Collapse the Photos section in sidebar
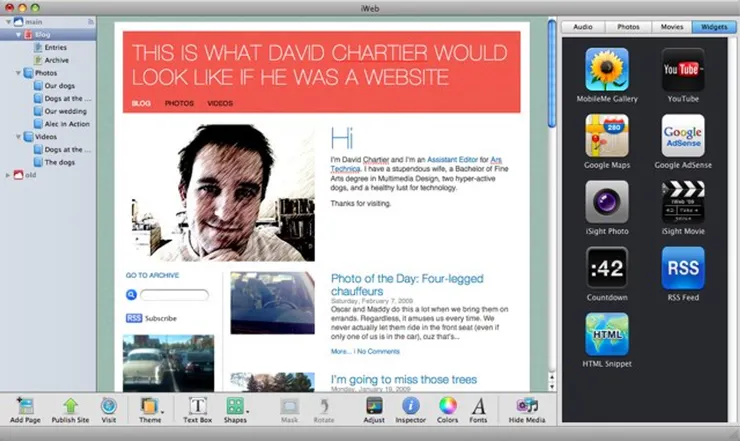Screen dimensions: 740x441 [x=18, y=73]
